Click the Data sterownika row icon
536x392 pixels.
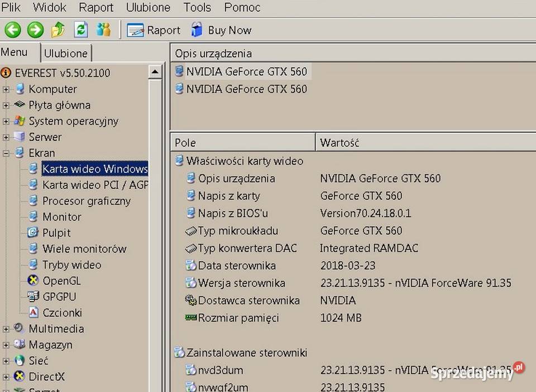(190, 265)
